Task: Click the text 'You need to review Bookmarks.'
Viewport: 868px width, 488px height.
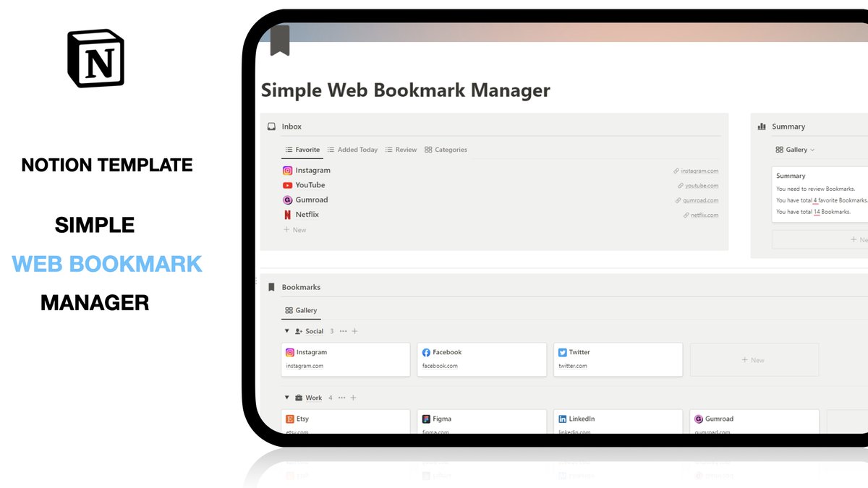Action: click(x=815, y=189)
